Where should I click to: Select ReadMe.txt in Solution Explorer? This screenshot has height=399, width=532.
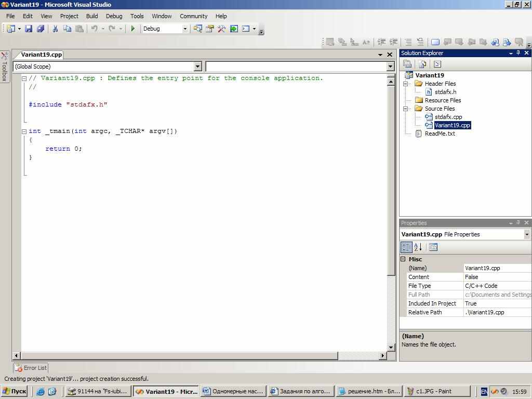pyautogui.click(x=440, y=134)
